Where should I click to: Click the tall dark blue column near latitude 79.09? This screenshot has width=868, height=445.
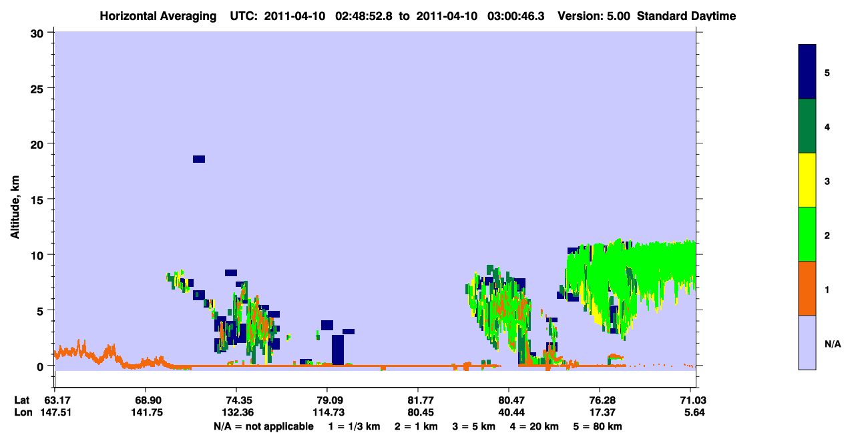(x=338, y=350)
